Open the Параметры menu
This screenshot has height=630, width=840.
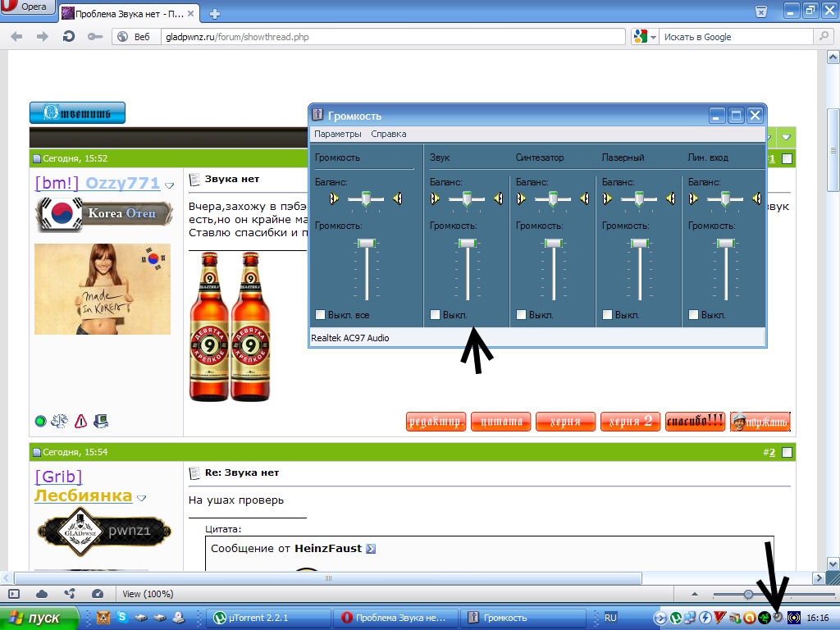tap(337, 134)
